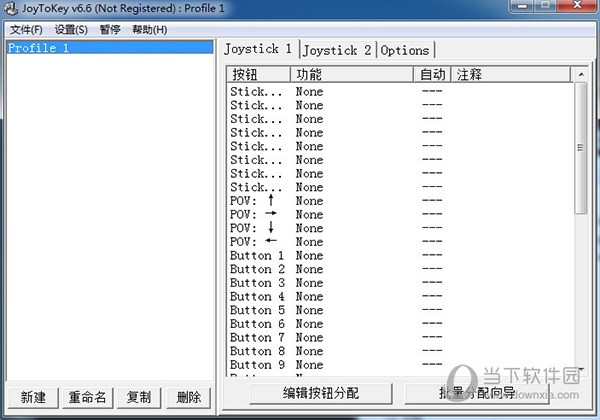
Task: Click the 注释 column header
Action: [511, 75]
